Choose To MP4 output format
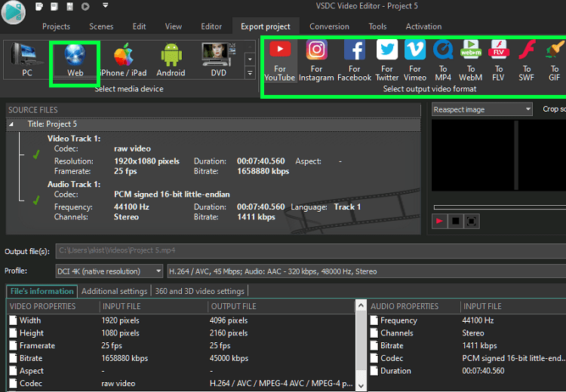 (x=443, y=61)
